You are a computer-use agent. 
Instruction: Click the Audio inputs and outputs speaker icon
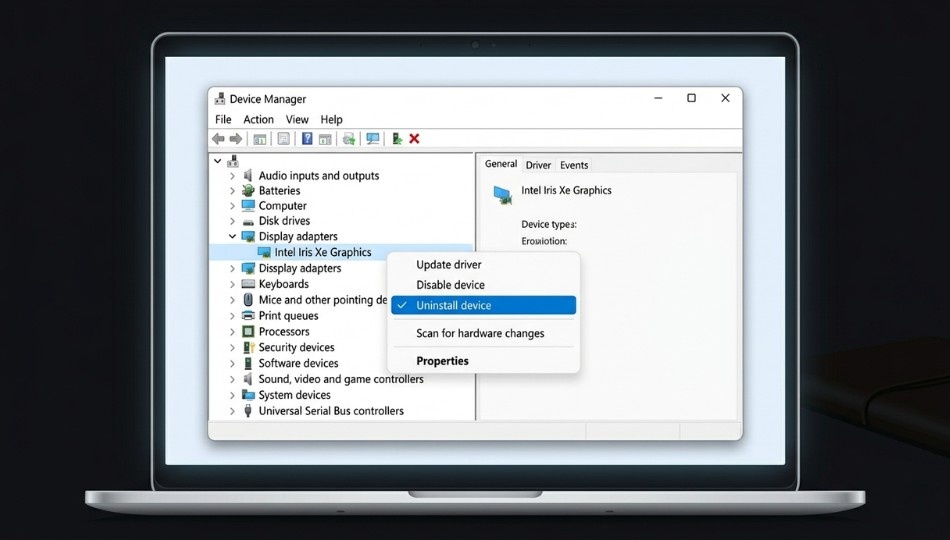point(248,176)
